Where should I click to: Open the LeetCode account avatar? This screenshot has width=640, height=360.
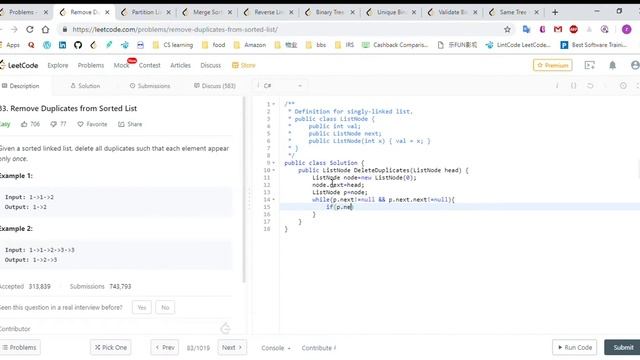[x=635, y=65]
